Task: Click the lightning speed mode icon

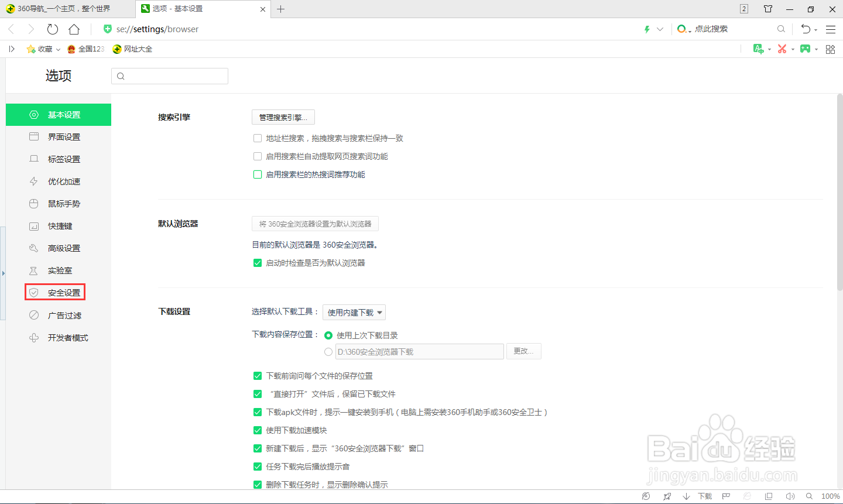Action: pyautogui.click(x=647, y=29)
